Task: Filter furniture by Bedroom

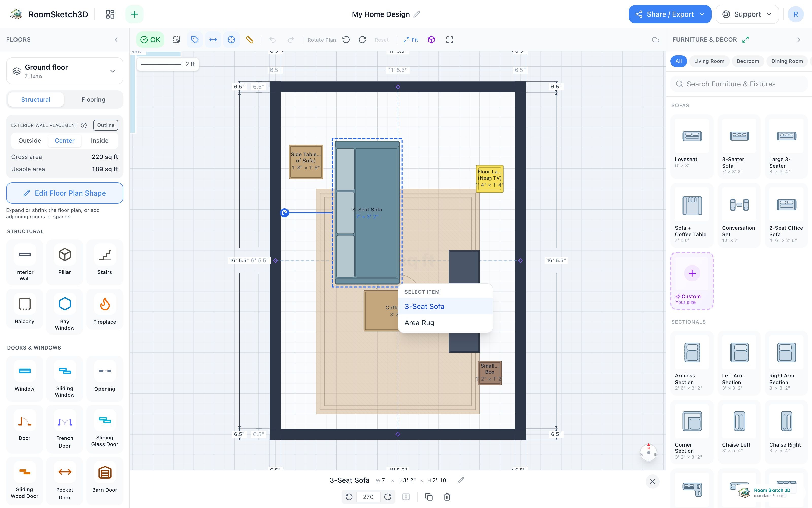Action: (748, 61)
